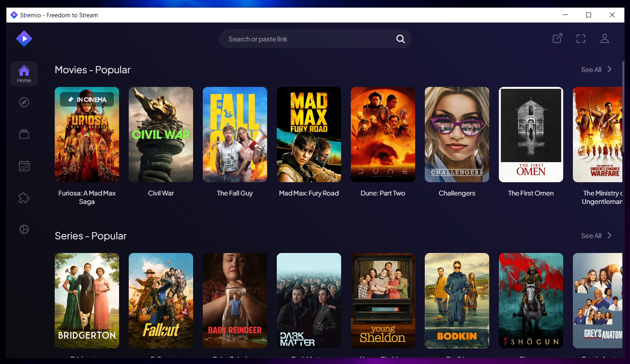Click the Series - Popular heading
This screenshot has height=364, width=630.
click(x=91, y=236)
